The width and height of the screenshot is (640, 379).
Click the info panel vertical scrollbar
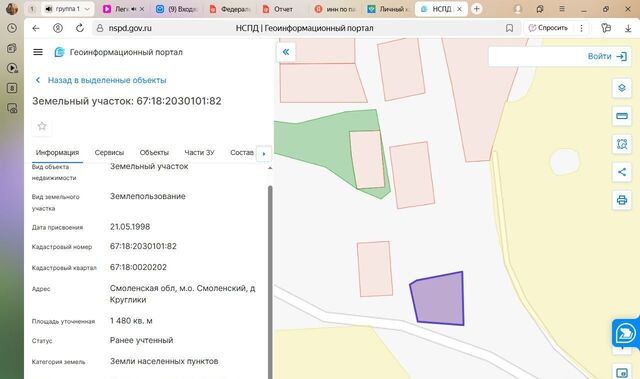pos(270,281)
